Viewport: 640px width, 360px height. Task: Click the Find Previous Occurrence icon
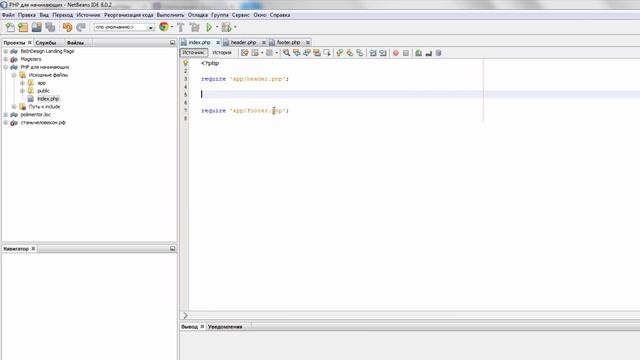[296, 53]
